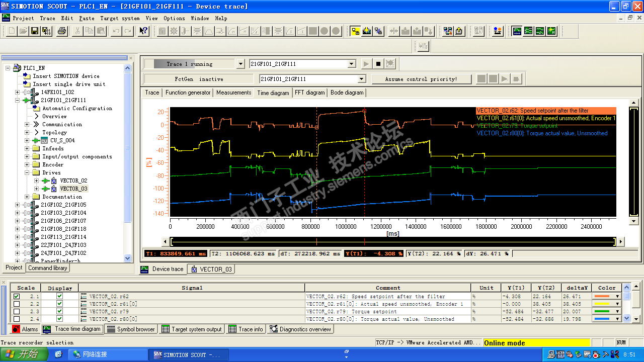This screenshot has height=362, width=644.
Task: Click the third green measuring function icon
Action: tap(540, 31)
